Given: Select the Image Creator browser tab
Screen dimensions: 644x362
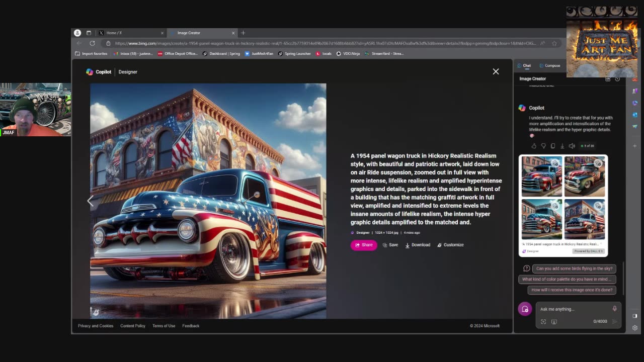Looking at the screenshot, I should [x=201, y=33].
